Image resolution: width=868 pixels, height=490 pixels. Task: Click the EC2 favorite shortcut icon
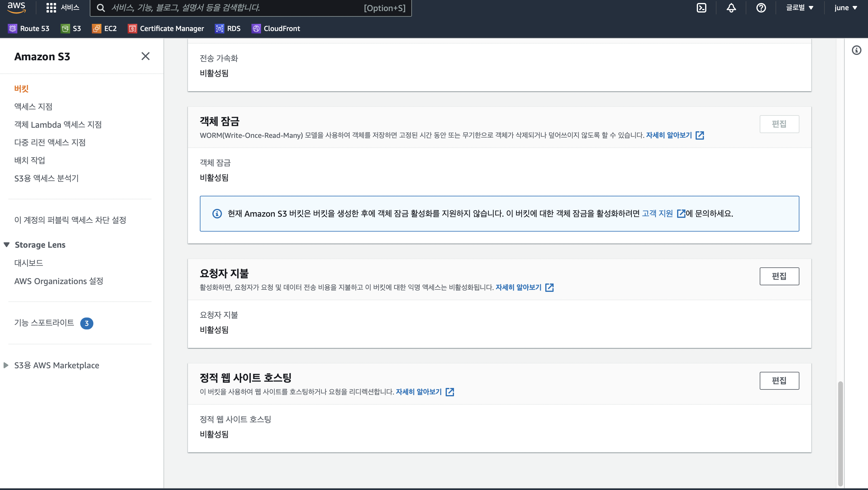tap(96, 29)
